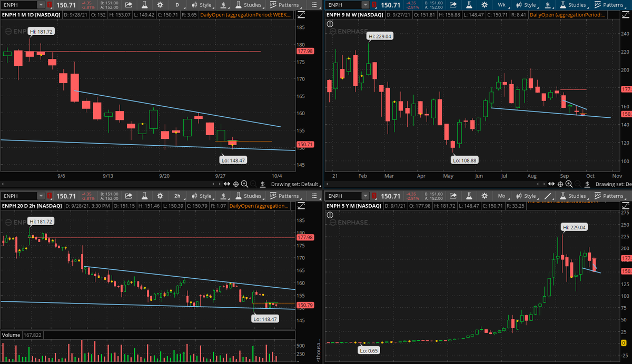Open chart settings gear on top-left chart
Screen dimensions: 632x364
coord(160,5)
